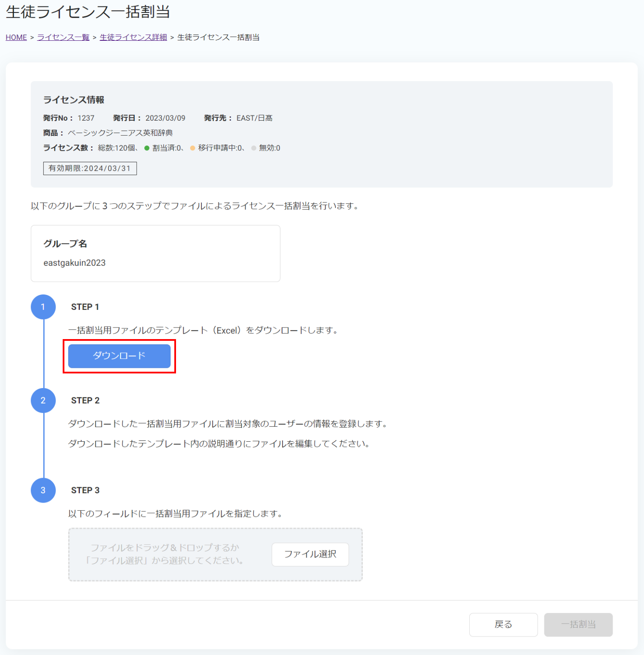Go to 生徒ライセンス詳細 breadcrumb link
This screenshot has height=655, width=644.
[x=133, y=37]
